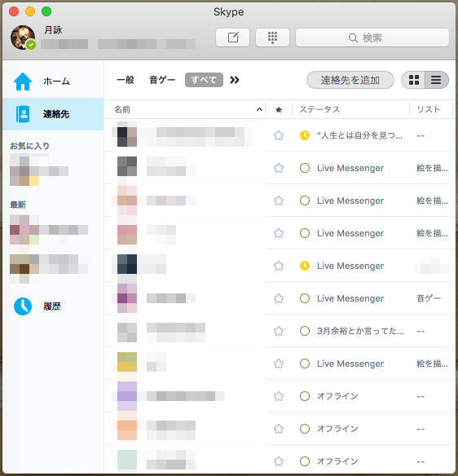Select the 音ゲー list tab
The height and width of the screenshot is (476, 458).
pos(162,80)
